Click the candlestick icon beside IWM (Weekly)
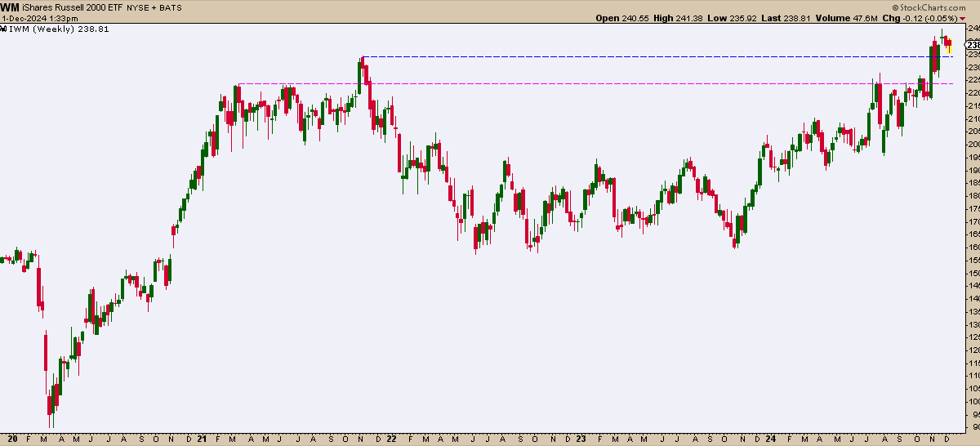980x446 pixels. click(x=3, y=29)
